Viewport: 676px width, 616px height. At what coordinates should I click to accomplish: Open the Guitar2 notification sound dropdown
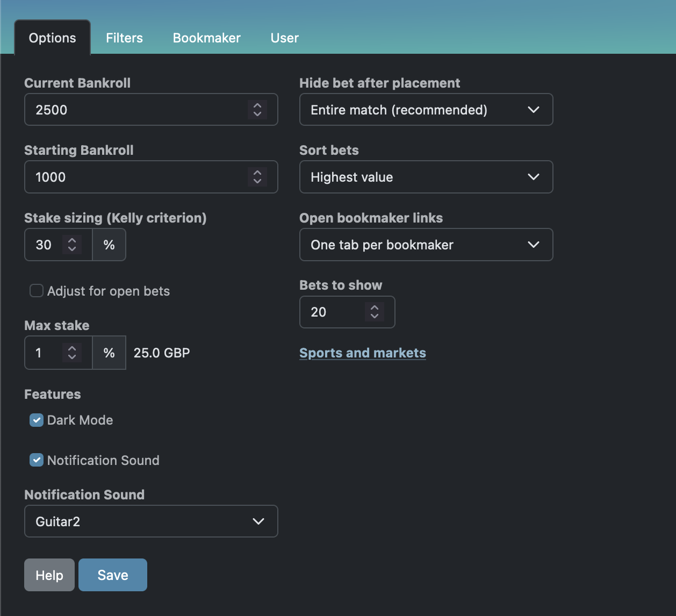coord(151,521)
